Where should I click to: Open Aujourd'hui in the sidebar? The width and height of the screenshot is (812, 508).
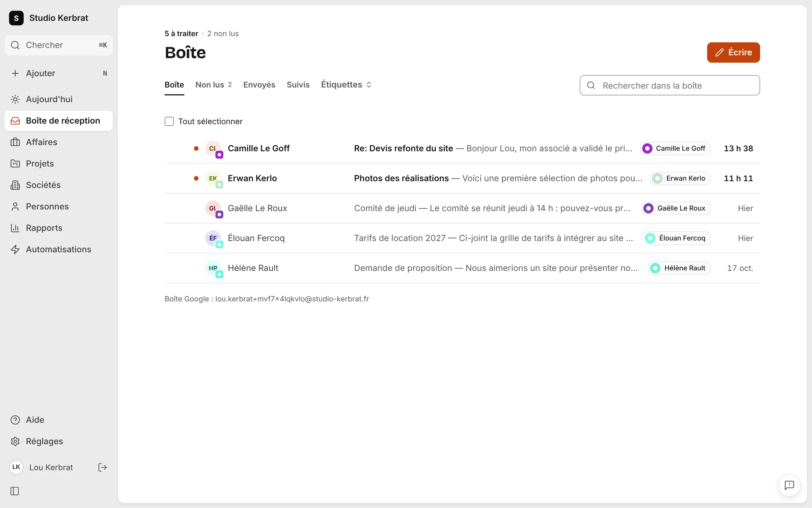[58, 99]
